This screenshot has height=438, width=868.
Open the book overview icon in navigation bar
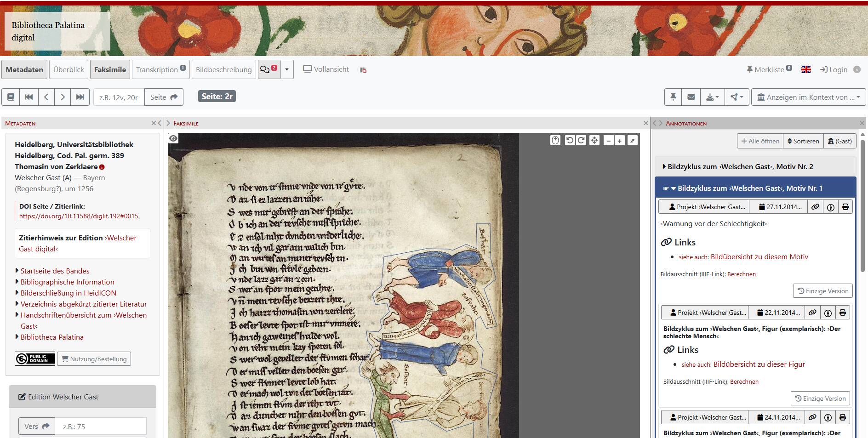[x=11, y=97]
